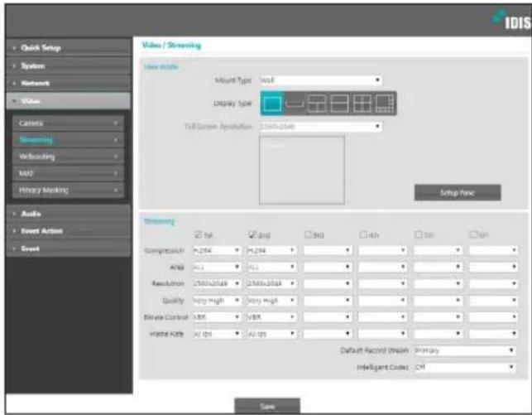Open the 6th stream Compression dropdown
532x415 pixels.
(x=493, y=250)
